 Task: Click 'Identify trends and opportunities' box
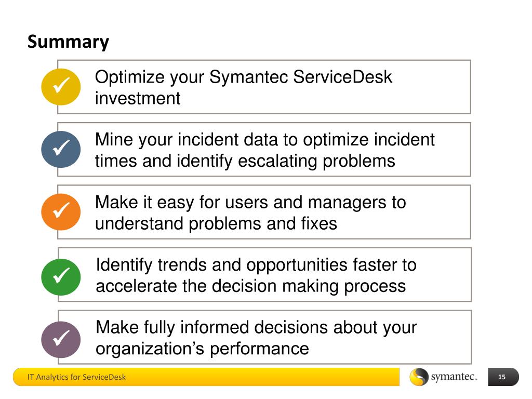(264, 274)
